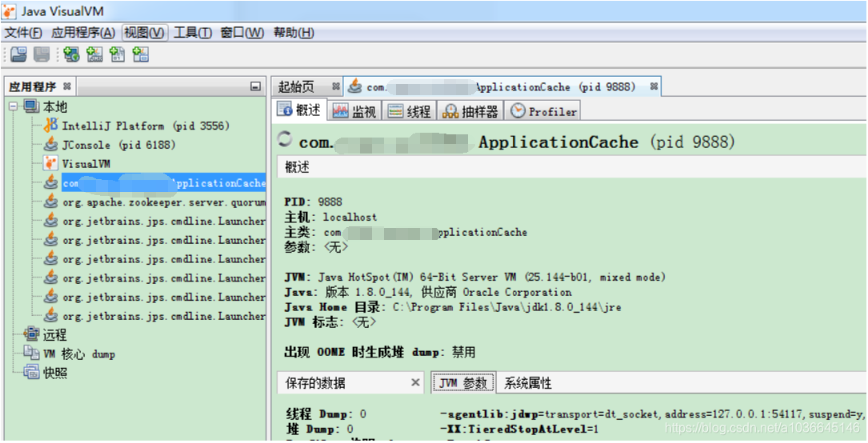The height and width of the screenshot is (443, 868).
Task: Select the JVM 参数 tab
Action: pos(462,383)
